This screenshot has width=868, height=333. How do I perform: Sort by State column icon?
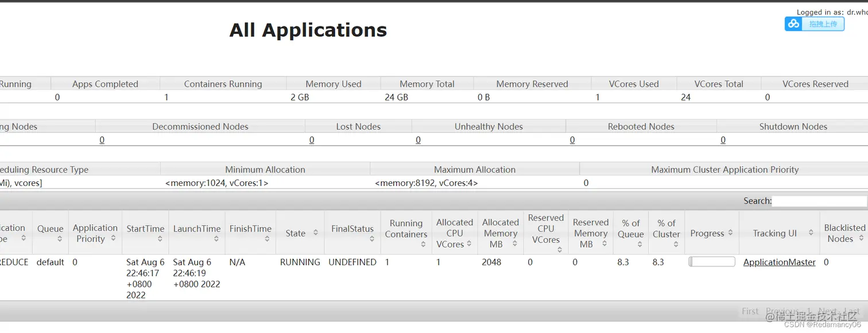[315, 233]
